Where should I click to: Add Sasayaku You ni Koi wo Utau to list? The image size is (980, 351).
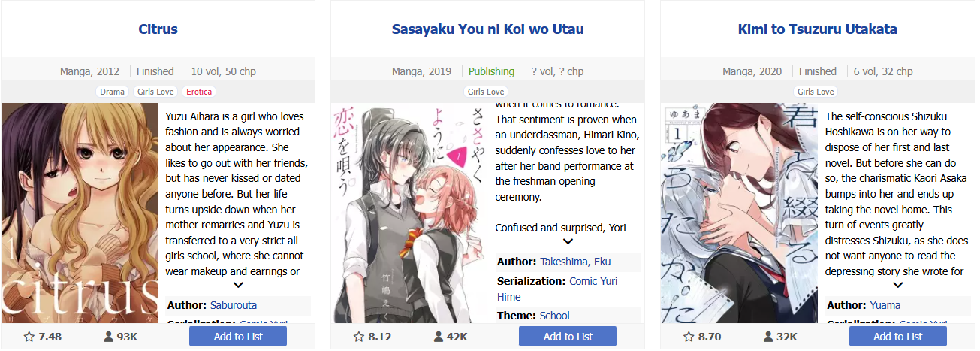point(568,337)
